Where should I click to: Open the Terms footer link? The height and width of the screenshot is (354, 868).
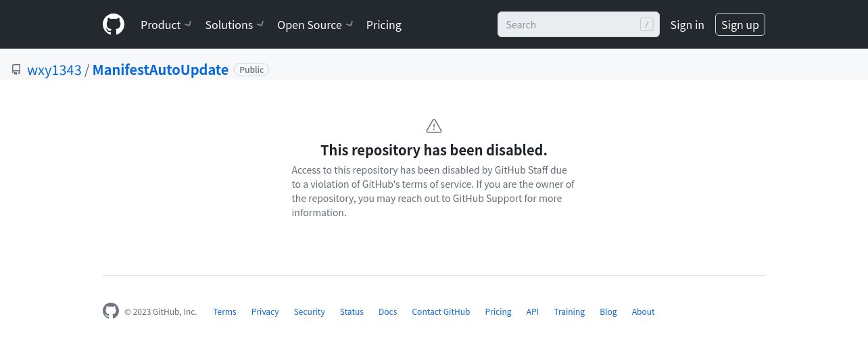pyautogui.click(x=224, y=311)
